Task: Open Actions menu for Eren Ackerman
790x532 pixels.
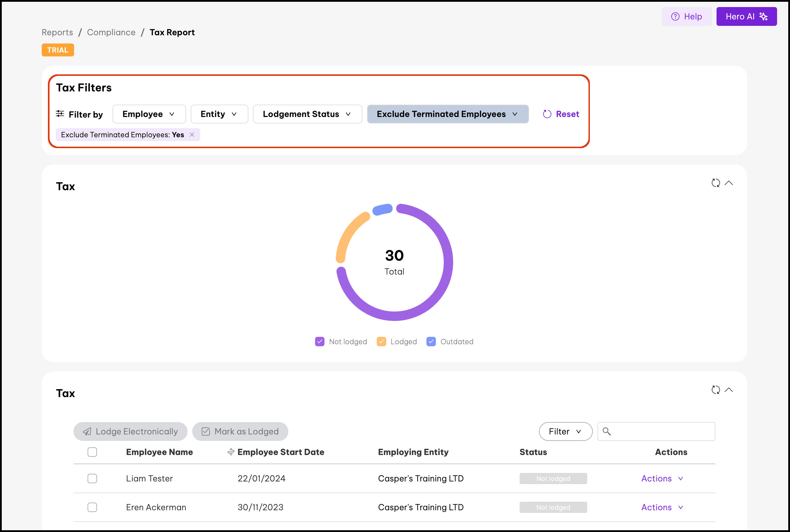Action: [x=662, y=507]
